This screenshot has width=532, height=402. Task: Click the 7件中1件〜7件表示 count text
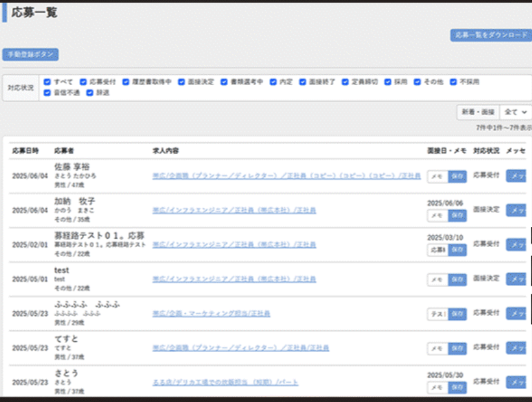[x=504, y=127]
